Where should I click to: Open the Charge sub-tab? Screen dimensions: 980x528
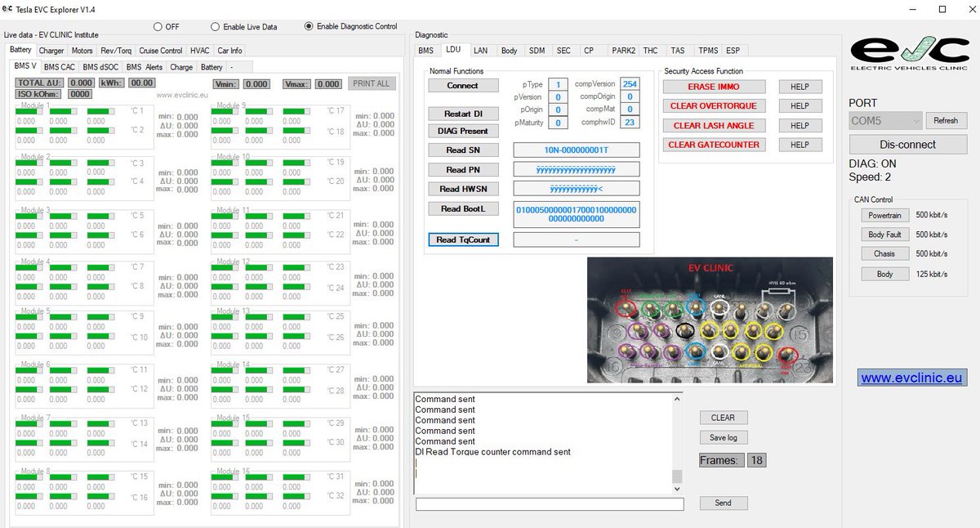click(181, 67)
